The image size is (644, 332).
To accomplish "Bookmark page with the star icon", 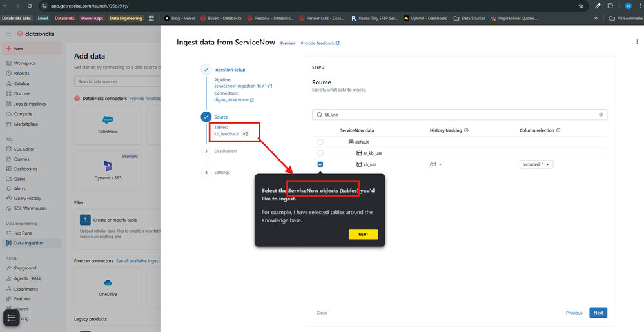I will click(581, 6).
